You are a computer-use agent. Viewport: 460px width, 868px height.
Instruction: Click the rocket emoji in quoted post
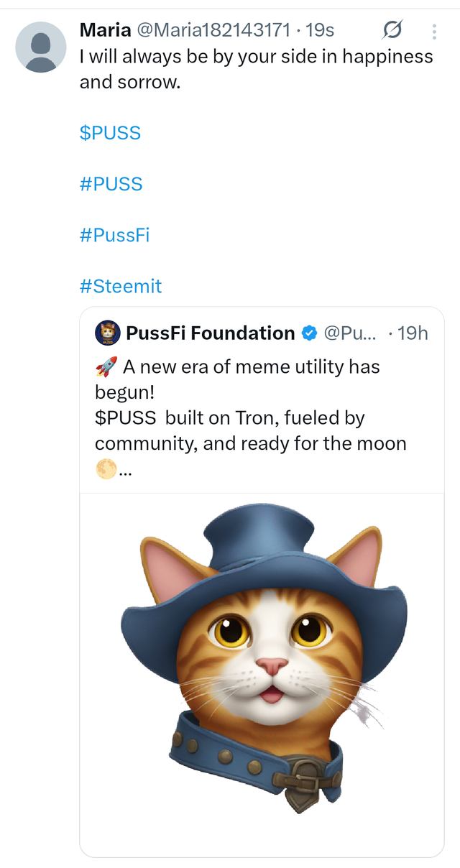tap(106, 367)
